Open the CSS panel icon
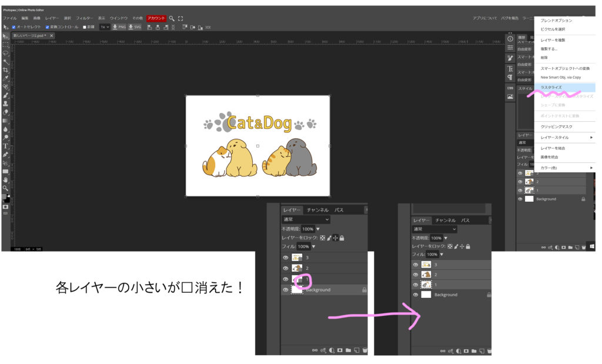 (x=510, y=88)
